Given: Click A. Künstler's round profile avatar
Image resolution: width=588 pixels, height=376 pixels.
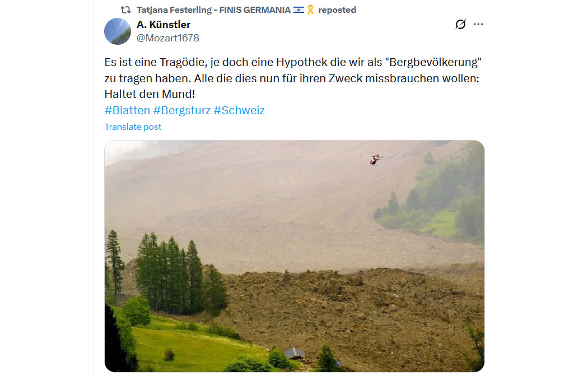Looking at the screenshot, I should 118,31.
